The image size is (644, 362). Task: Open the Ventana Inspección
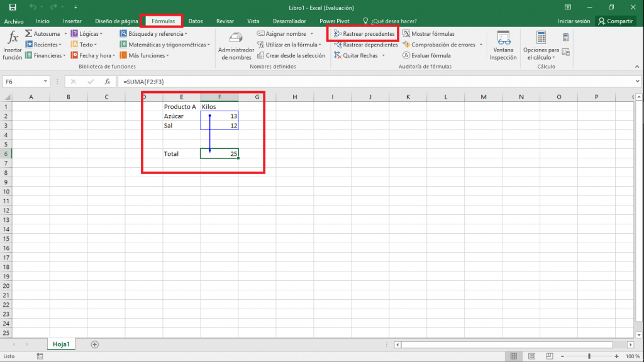(502, 46)
